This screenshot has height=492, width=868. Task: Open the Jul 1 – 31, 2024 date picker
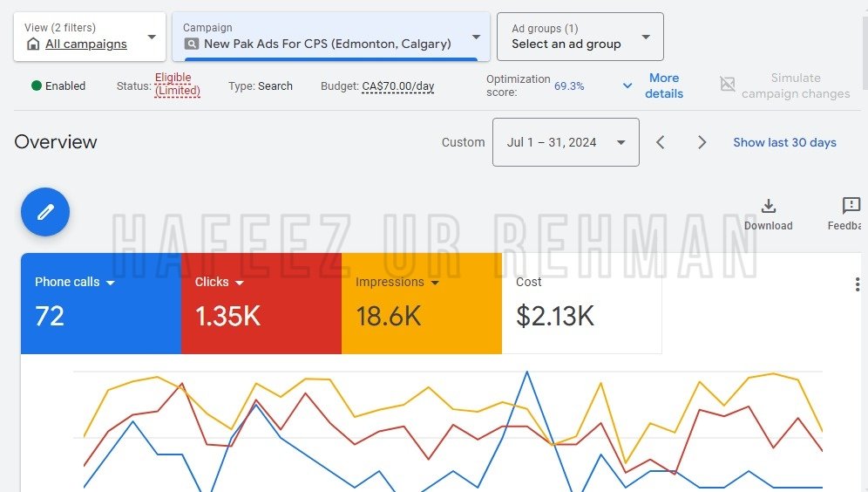566,142
